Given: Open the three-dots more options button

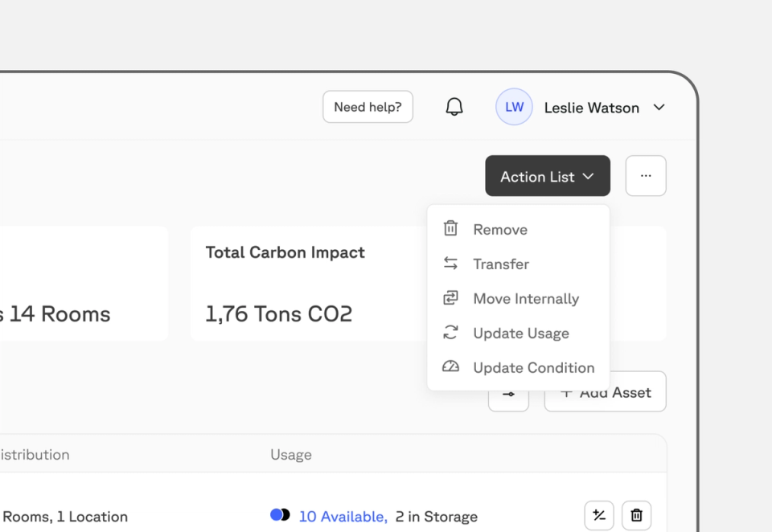Looking at the screenshot, I should (x=646, y=176).
